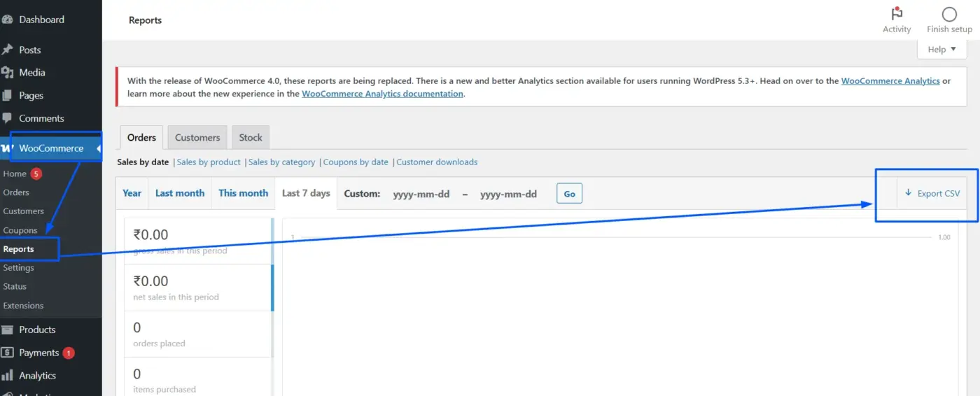Select the Last month range
This screenshot has height=396, width=980.
tap(180, 193)
